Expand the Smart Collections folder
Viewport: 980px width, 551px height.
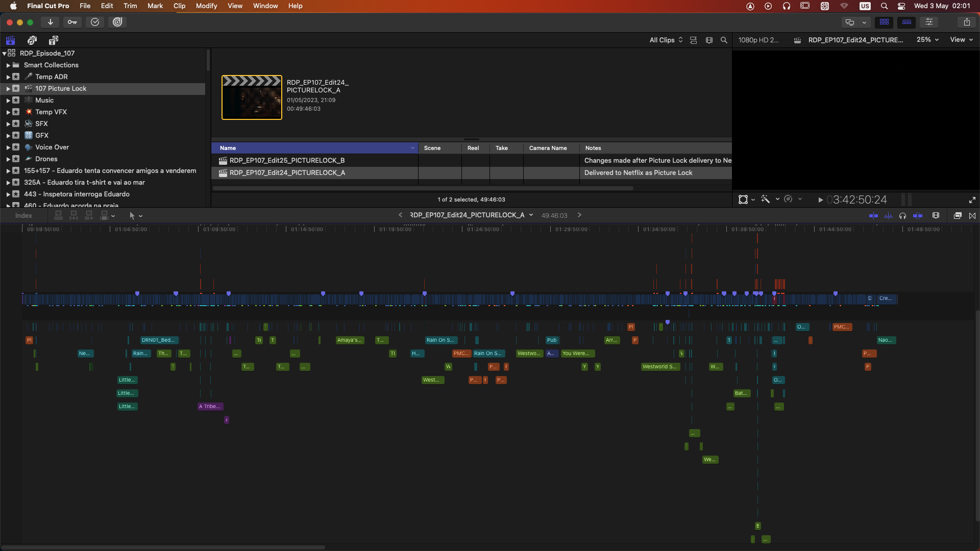pos(8,65)
